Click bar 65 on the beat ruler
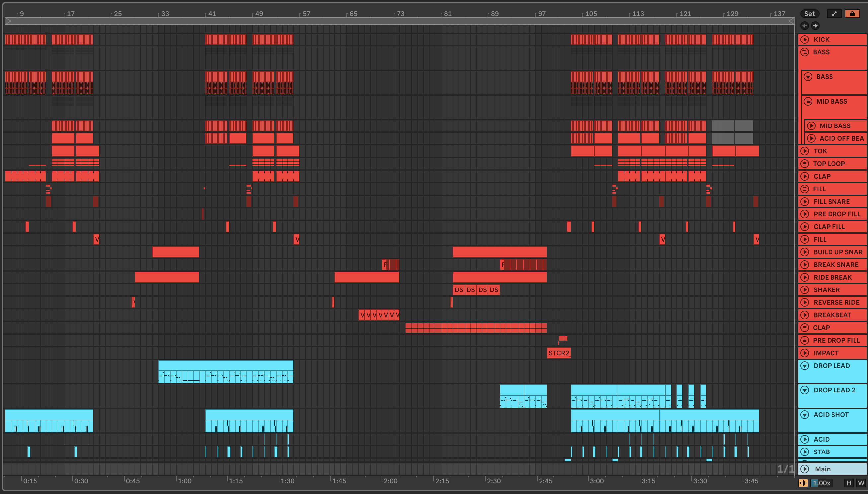This screenshot has width=868, height=494. (x=353, y=14)
